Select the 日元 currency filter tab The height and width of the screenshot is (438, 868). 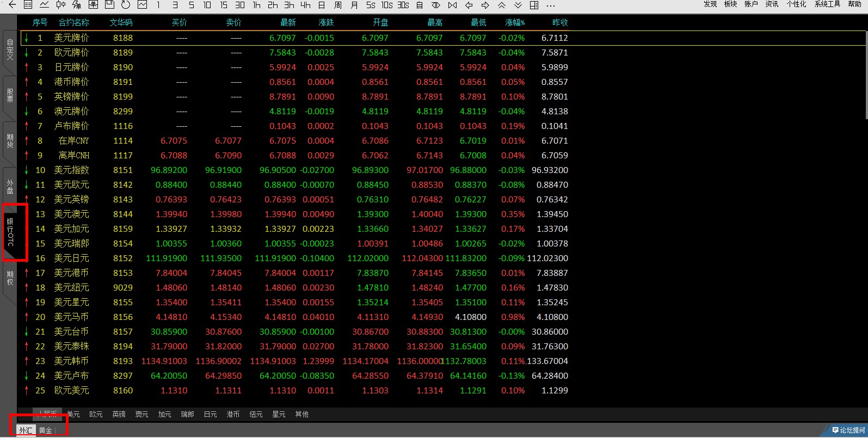[211, 415]
